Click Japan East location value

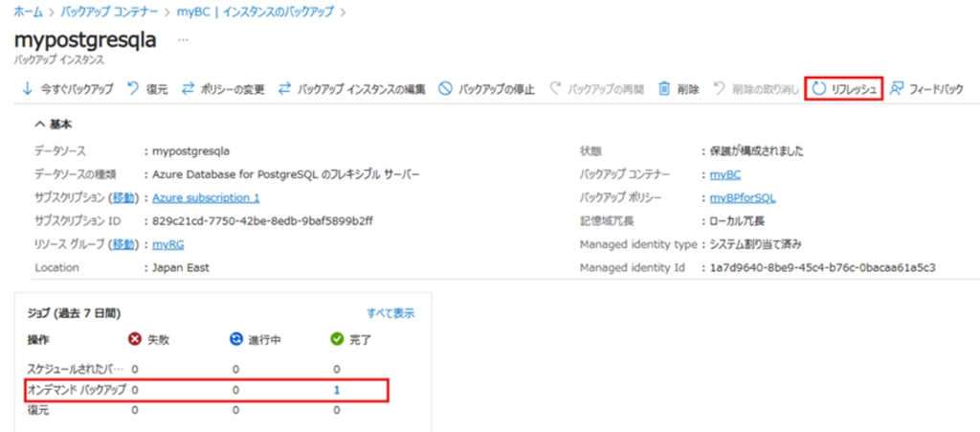click(181, 267)
